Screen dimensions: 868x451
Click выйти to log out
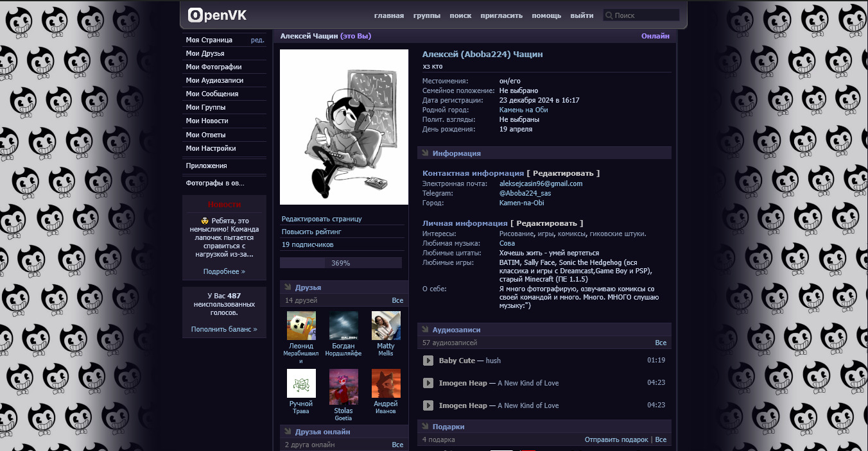coord(582,15)
